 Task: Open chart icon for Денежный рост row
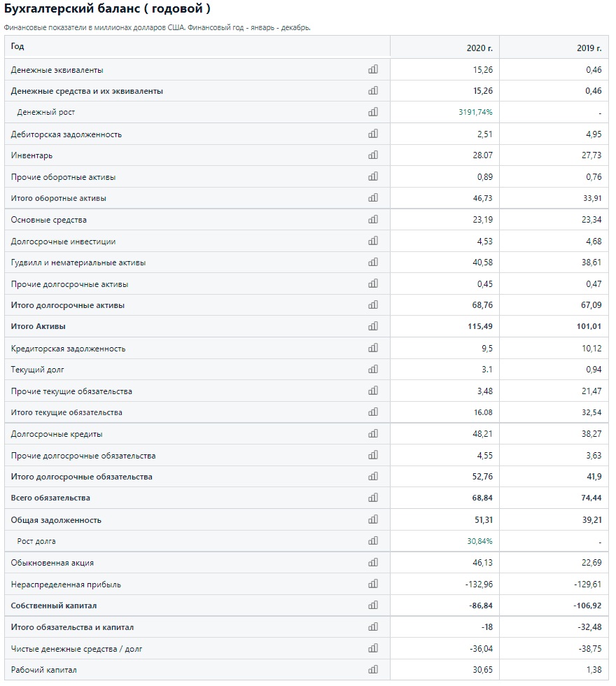(372, 112)
